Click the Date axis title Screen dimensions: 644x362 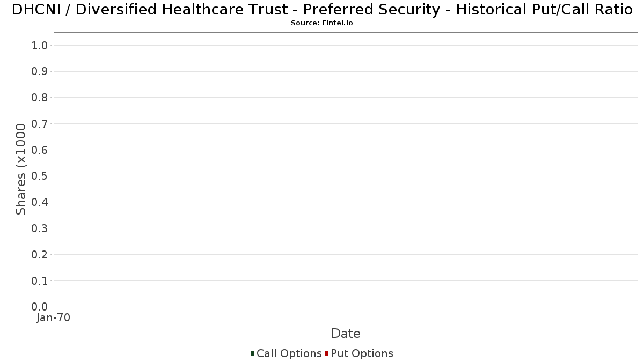[x=346, y=334]
